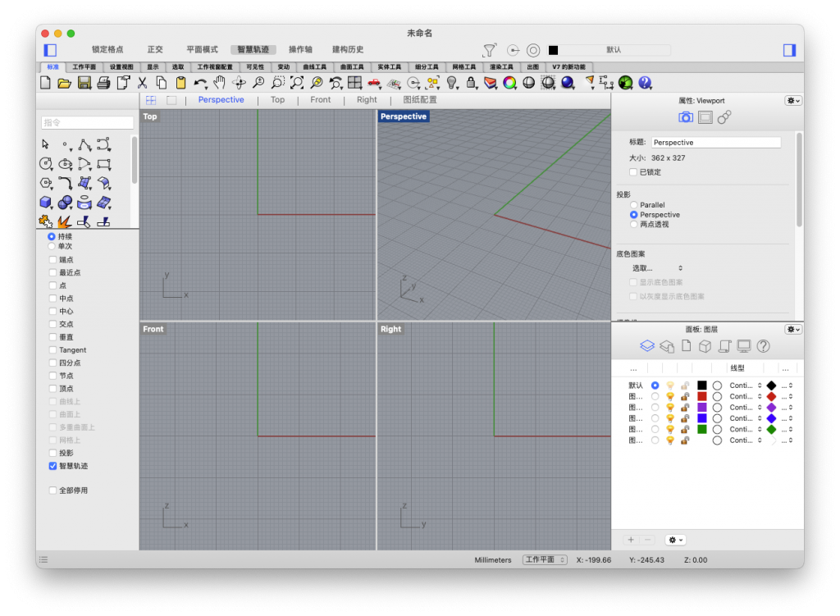Open the 工作平面 dropdown in status bar
Screen dimensions: 840x616
(545, 559)
